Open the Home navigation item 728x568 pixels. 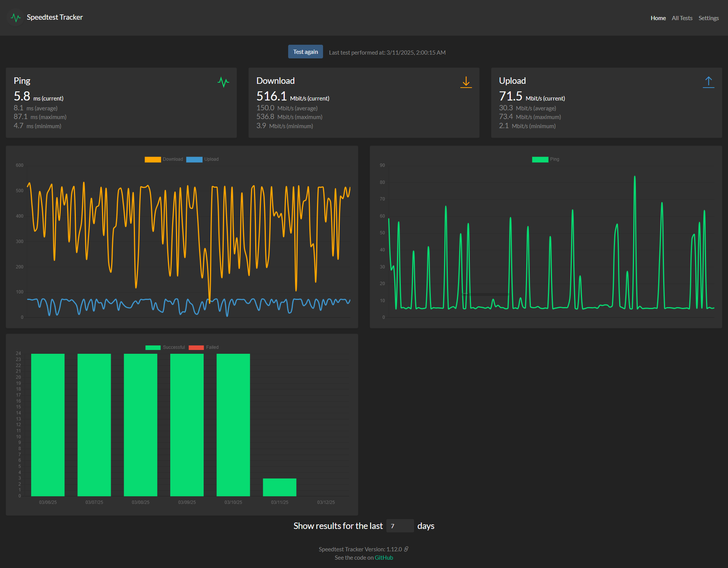point(658,18)
